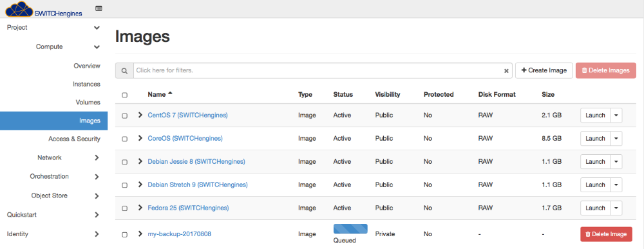Launch the Debian Jessie 8 image

[x=595, y=161]
